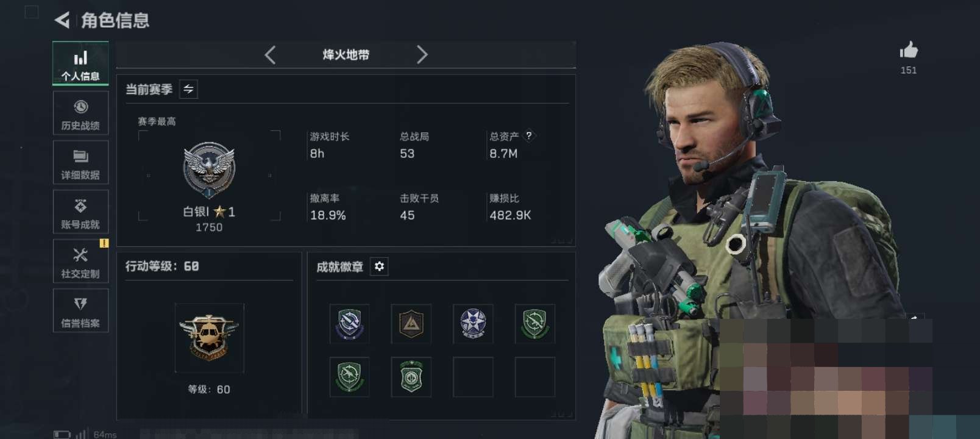Screen dimensions: 980x439
Task: Select the 白银I rank emblem
Action: pyautogui.click(x=209, y=170)
